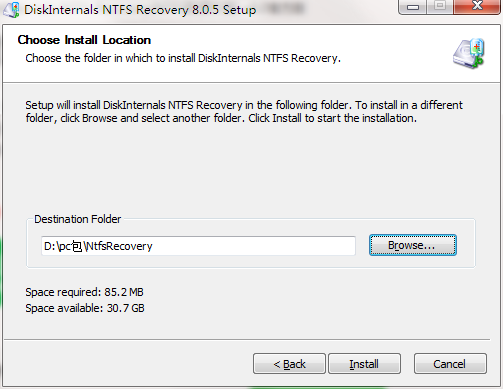Go to previous step with Back

289,364
